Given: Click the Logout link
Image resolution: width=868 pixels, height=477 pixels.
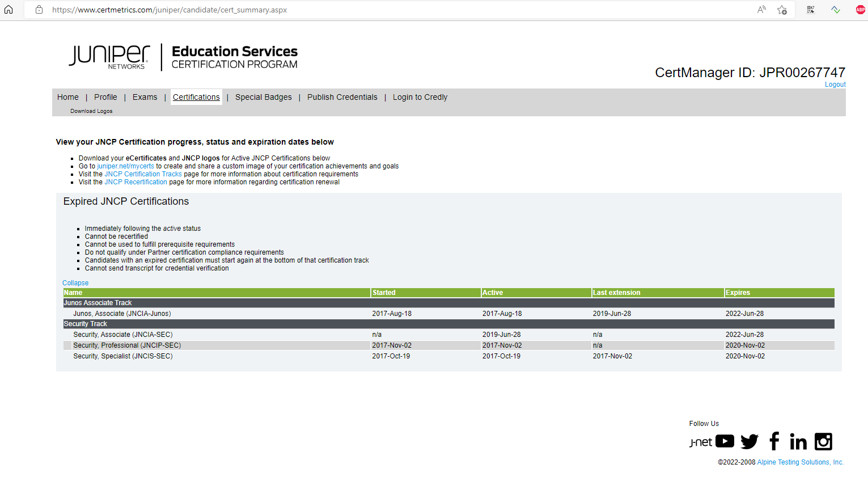Looking at the screenshot, I should tap(835, 85).
